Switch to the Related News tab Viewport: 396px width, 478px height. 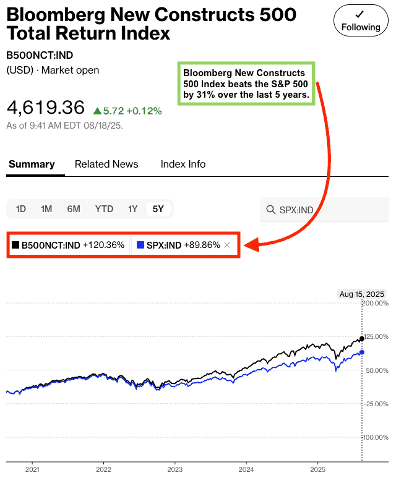tap(106, 164)
